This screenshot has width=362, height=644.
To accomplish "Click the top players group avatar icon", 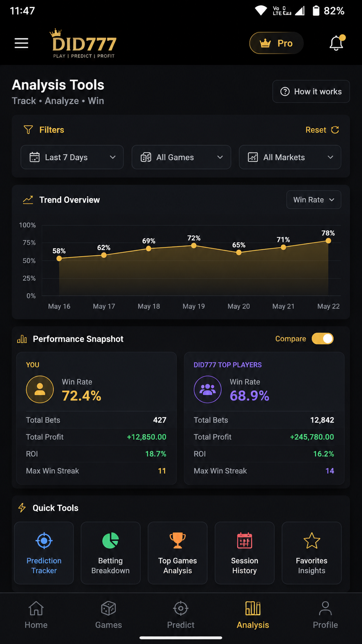I will click(x=208, y=389).
